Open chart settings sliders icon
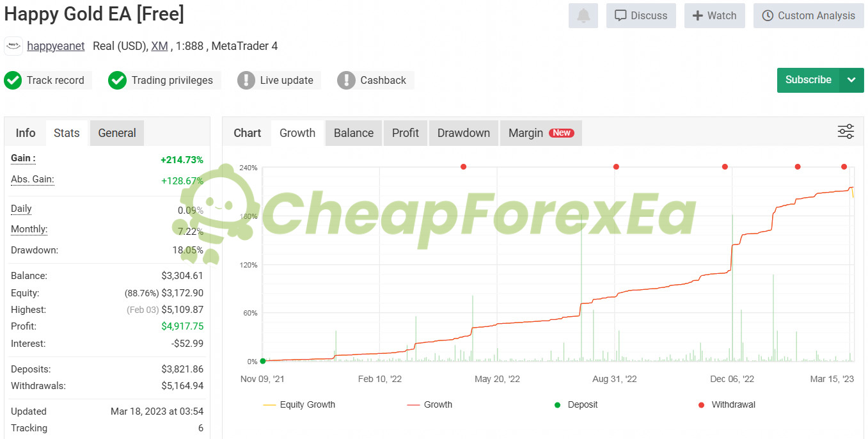 pyautogui.click(x=846, y=132)
